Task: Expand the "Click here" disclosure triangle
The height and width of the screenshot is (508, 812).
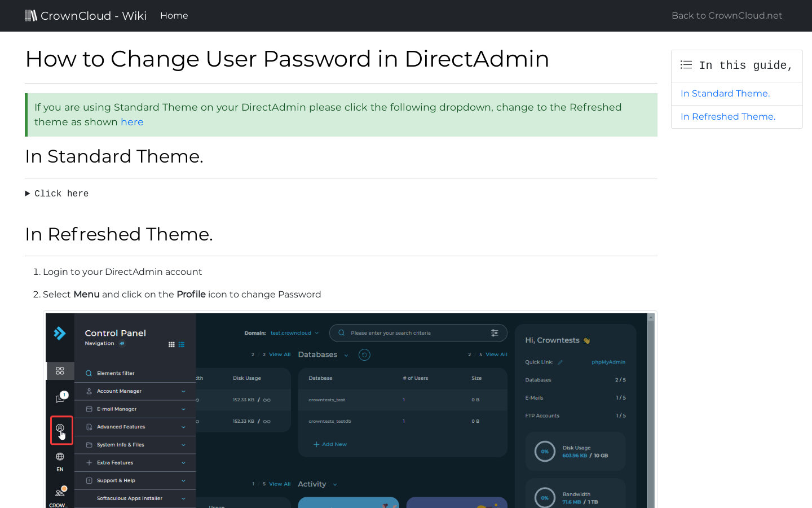Action: pyautogui.click(x=28, y=194)
